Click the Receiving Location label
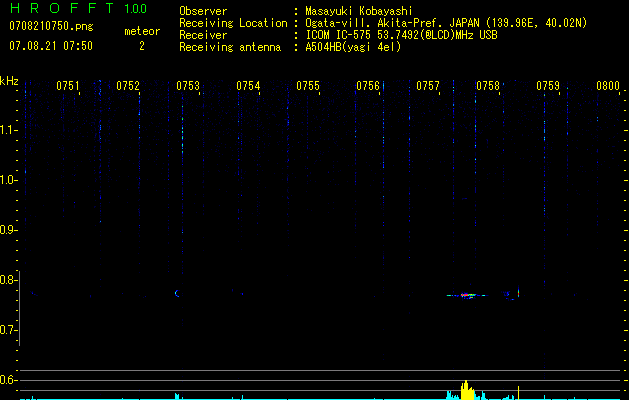Screen dimensions: 629x400 pos(233,23)
